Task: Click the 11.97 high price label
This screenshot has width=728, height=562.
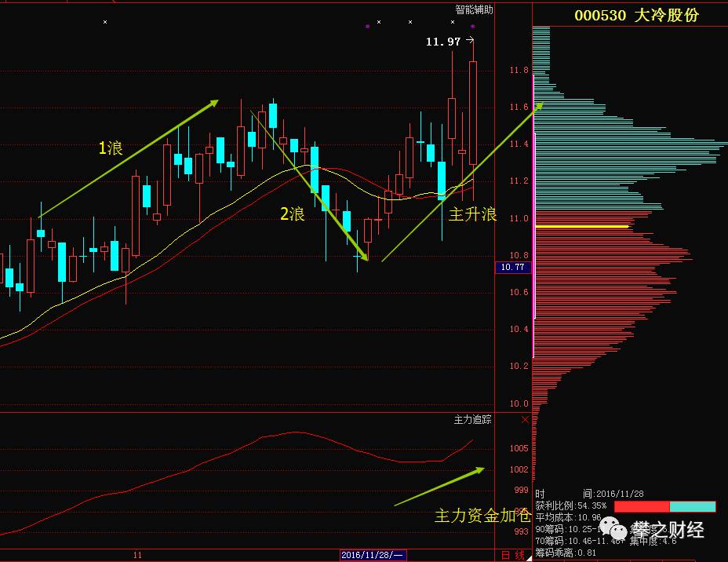Action: (x=443, y=42)
